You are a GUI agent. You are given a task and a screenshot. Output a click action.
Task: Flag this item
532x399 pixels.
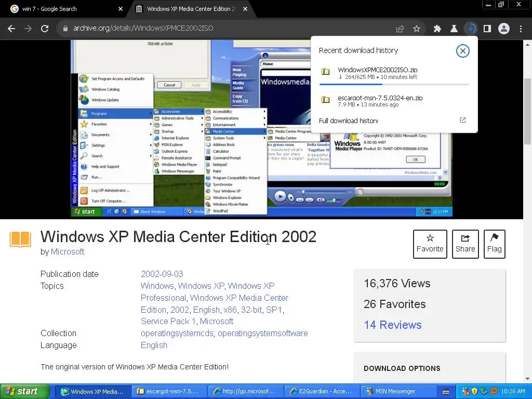[495, 244]
